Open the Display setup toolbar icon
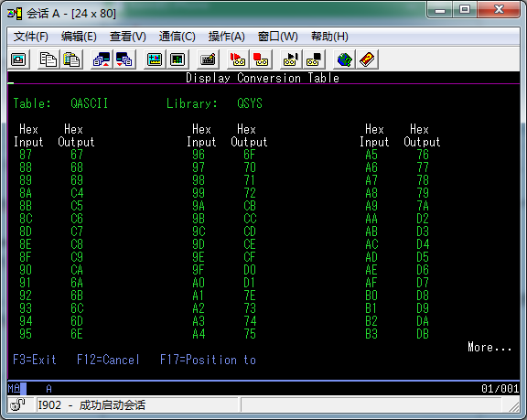 [x=155, y=59]
